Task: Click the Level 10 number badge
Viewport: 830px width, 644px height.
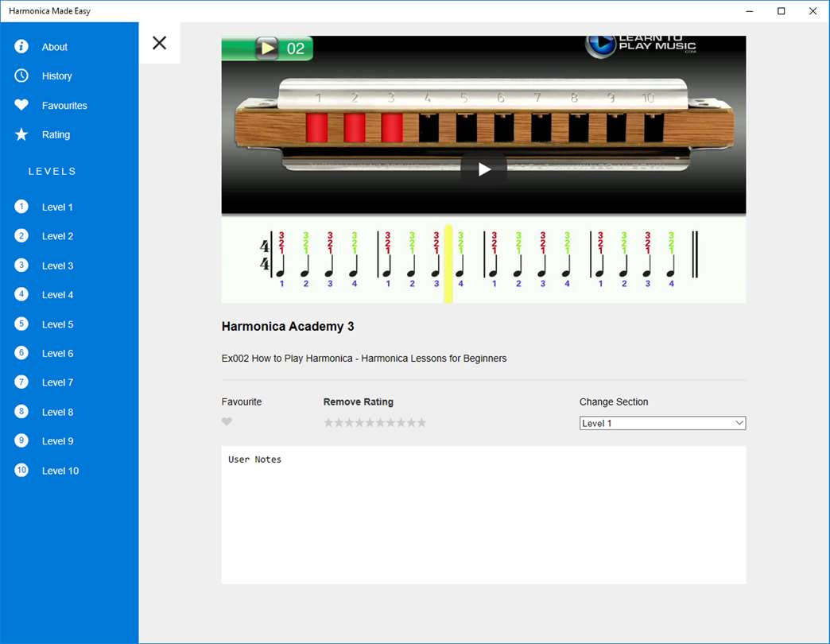Action: (x=21, y=470)
